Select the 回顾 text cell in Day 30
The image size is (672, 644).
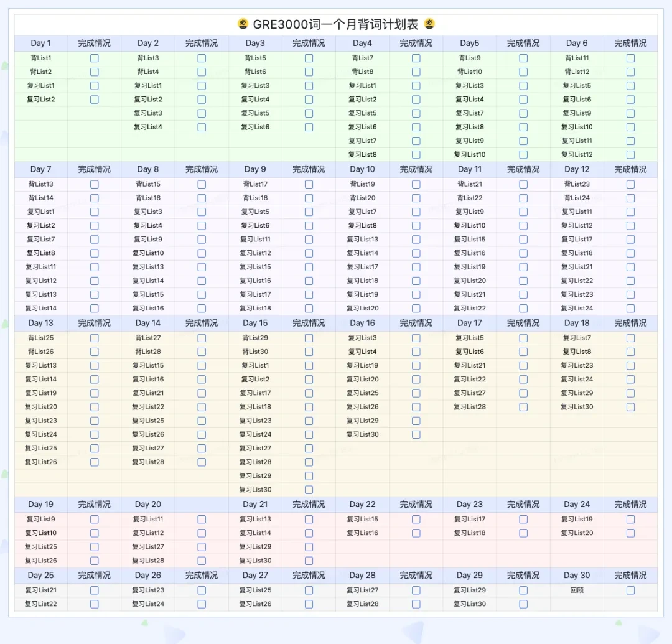pyautogui.click(x=577, y=590)
